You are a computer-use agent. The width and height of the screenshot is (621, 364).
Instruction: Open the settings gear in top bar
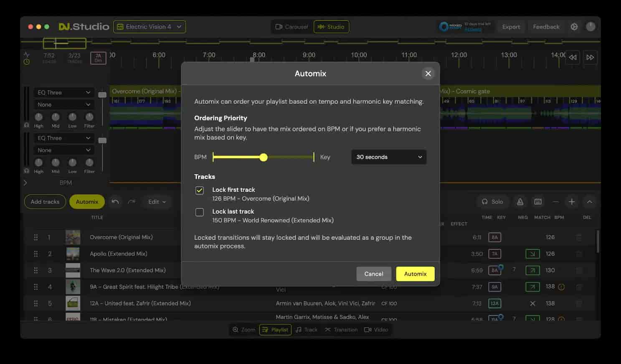click(574, 26)
